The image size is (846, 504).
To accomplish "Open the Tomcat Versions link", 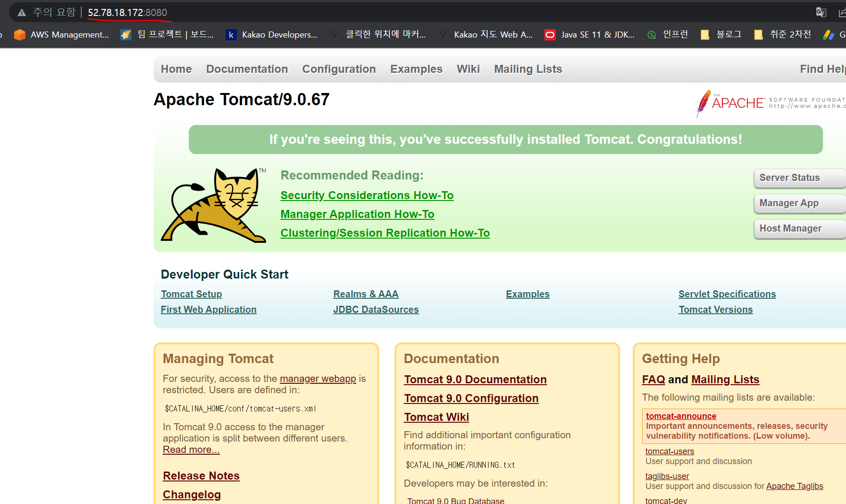I will pos(715,310).
